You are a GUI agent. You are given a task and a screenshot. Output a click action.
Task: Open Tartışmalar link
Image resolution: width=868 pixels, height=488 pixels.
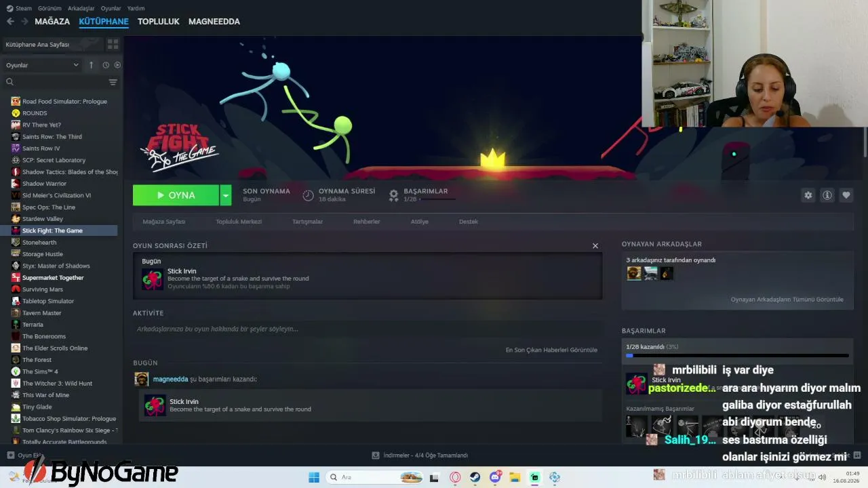coord(307,222)
